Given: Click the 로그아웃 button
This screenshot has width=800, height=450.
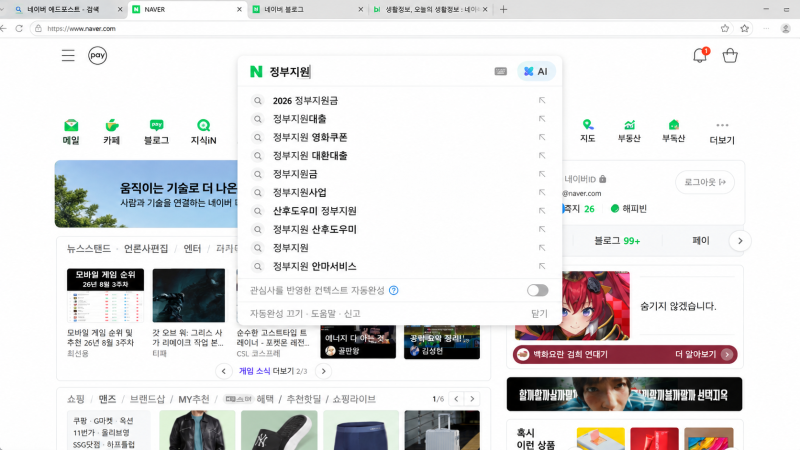Looking at the screenshot, I should click(705, 182).
